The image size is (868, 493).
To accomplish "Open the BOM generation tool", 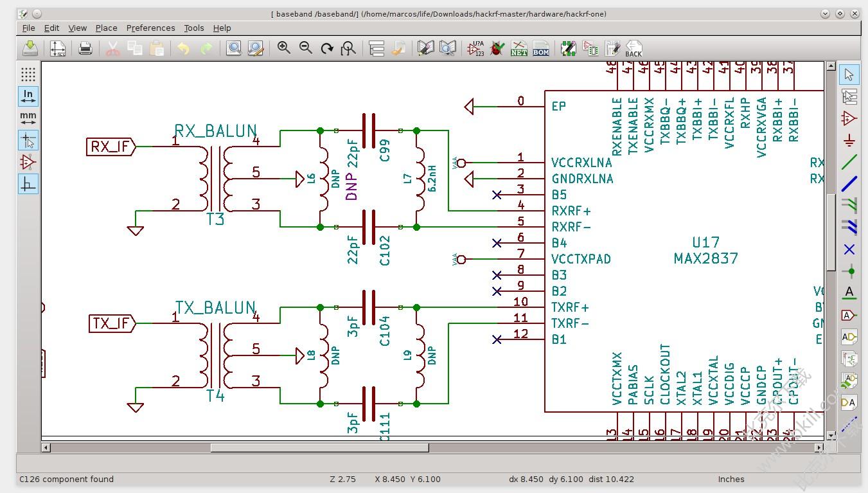I will click(541, 48).
